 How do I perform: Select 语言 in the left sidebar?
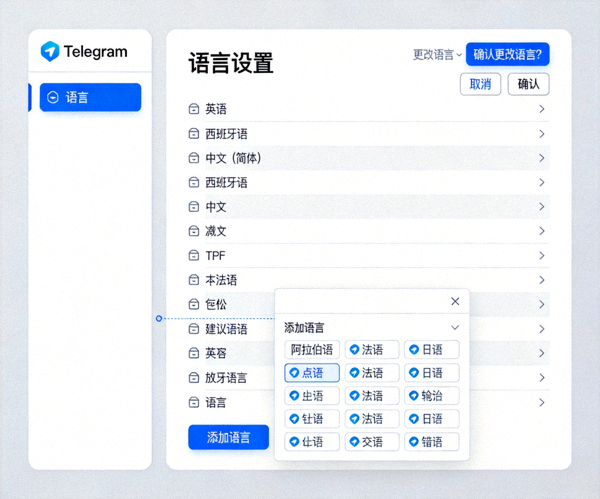tap(90, 97)
